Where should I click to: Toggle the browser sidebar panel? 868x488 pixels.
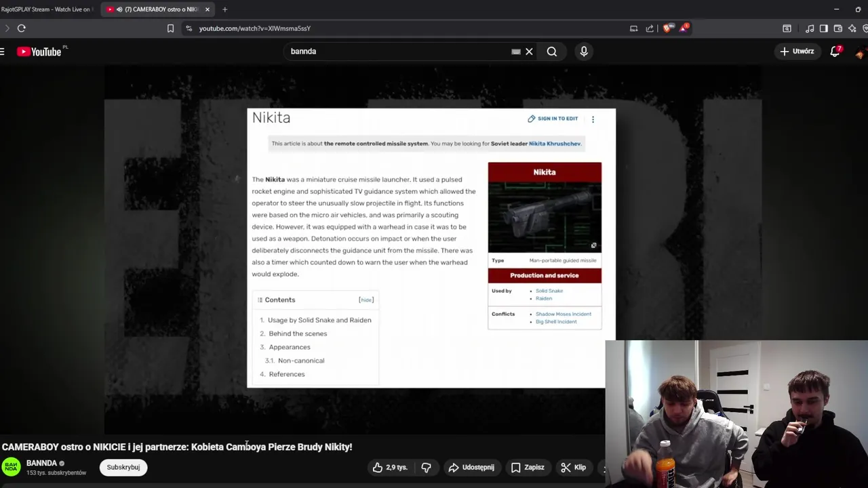click(824, 28)
